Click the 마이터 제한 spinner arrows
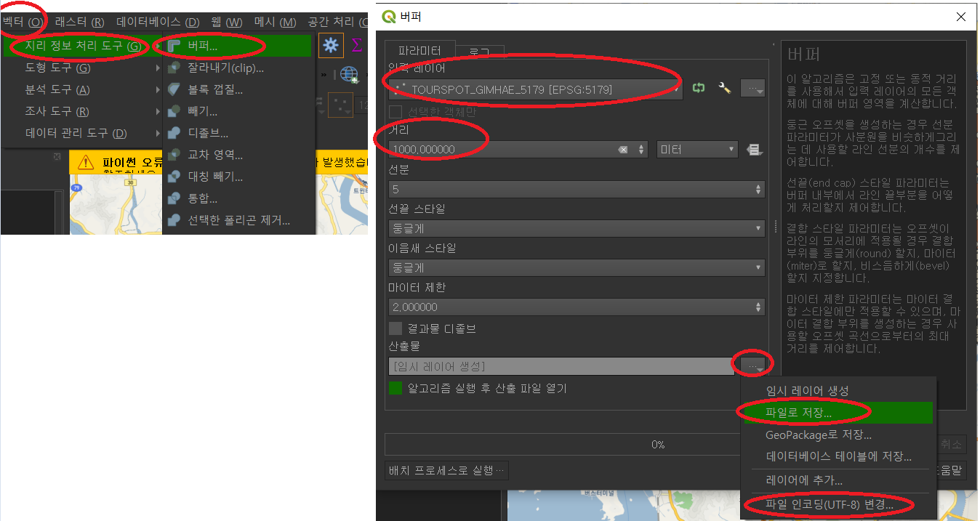The height and width of the screenshot is (521, 980). point(759,307)
